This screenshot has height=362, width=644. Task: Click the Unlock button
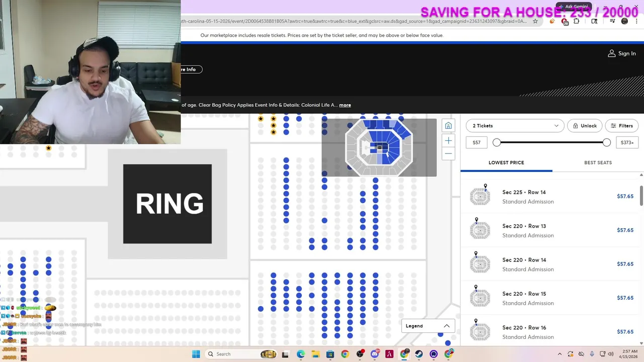(584, 126)
